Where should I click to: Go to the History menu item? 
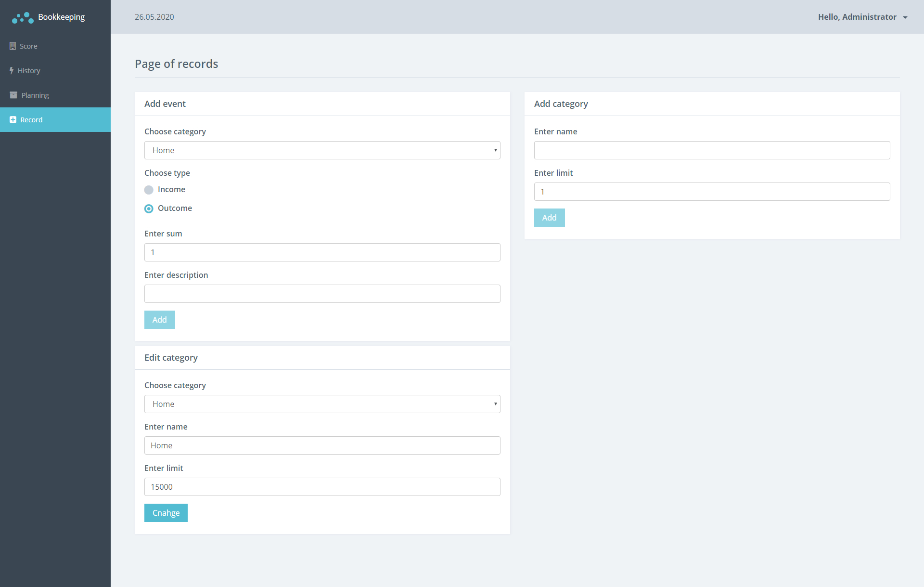[x=29, y=71]
